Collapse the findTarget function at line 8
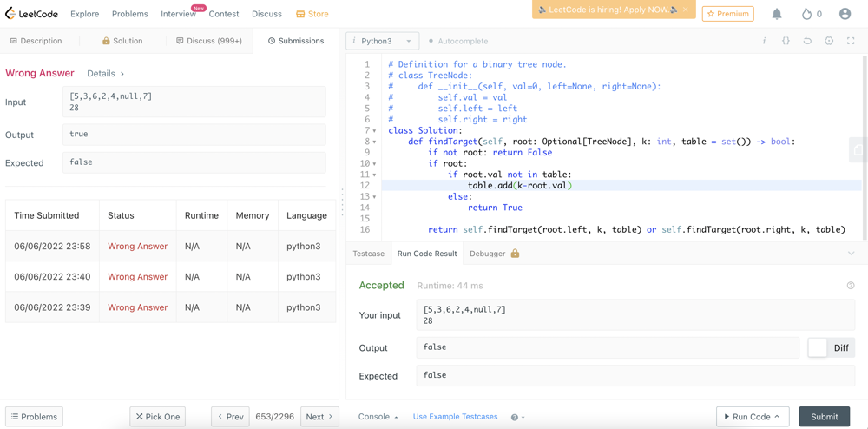This screenshot has width=868, height=429. pos(374,142)
